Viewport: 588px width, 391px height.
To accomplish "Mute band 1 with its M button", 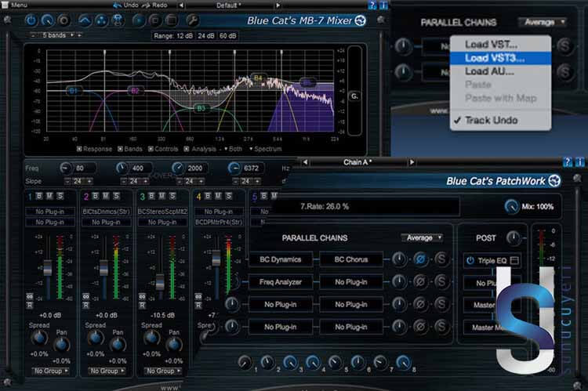I will click(x=51, y=196).
